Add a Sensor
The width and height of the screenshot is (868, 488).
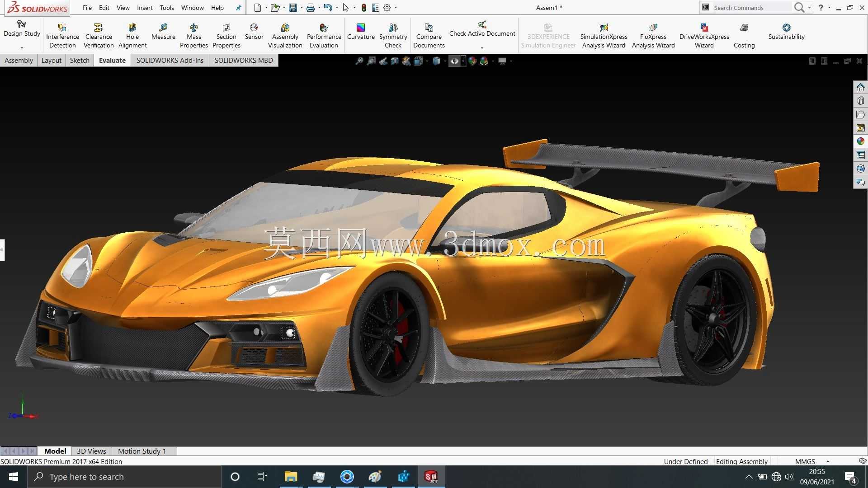pyautogui.click(x=254, y=32)
